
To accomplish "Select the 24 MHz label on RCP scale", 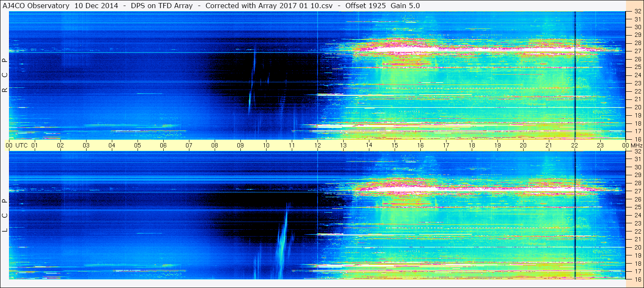I will (638, 75).
